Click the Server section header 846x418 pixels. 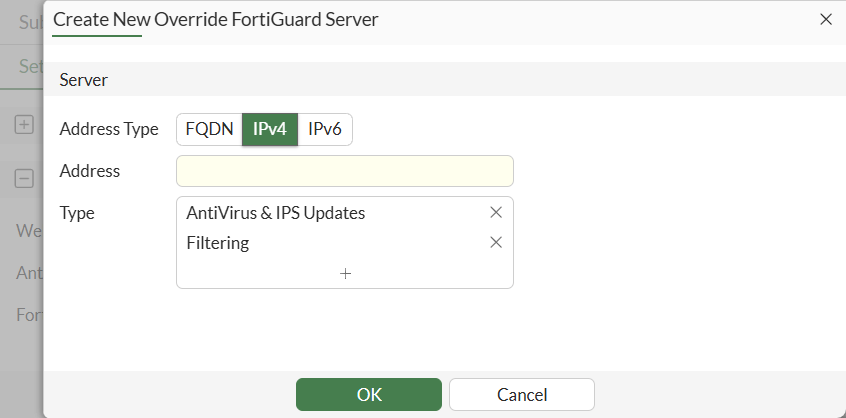coord(84,79)
